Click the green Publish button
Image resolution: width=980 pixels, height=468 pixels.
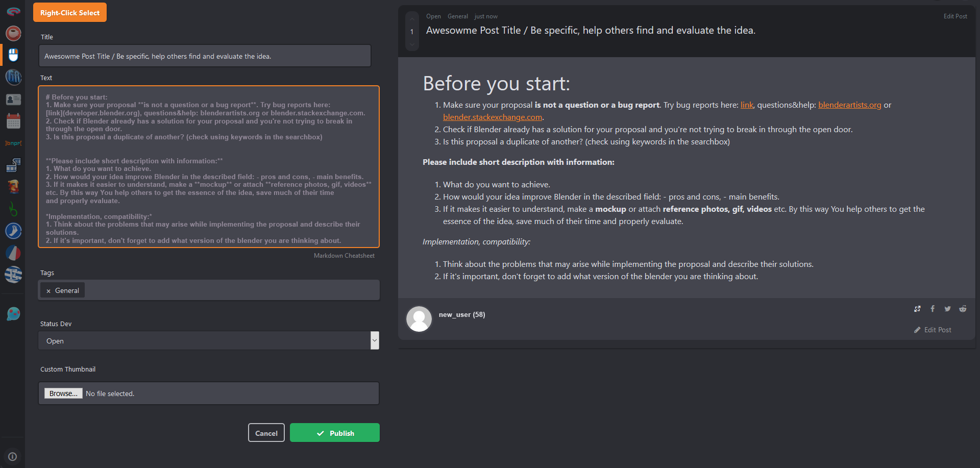pyautogui.click(x=335, y=433)
